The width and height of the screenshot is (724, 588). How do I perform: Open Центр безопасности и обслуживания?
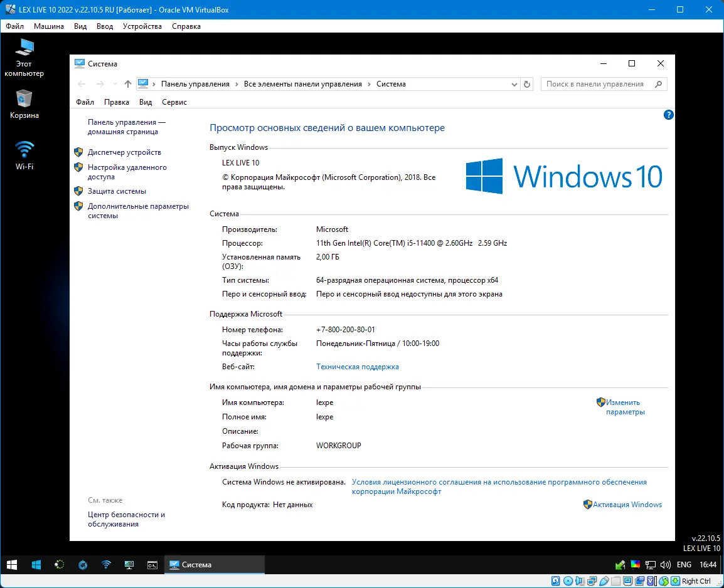[x=126, y=519]
